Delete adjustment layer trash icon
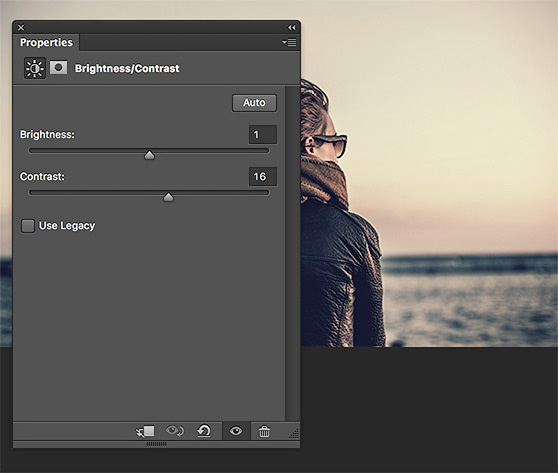This screenshot has height=473, width=558. coord(264,431)
